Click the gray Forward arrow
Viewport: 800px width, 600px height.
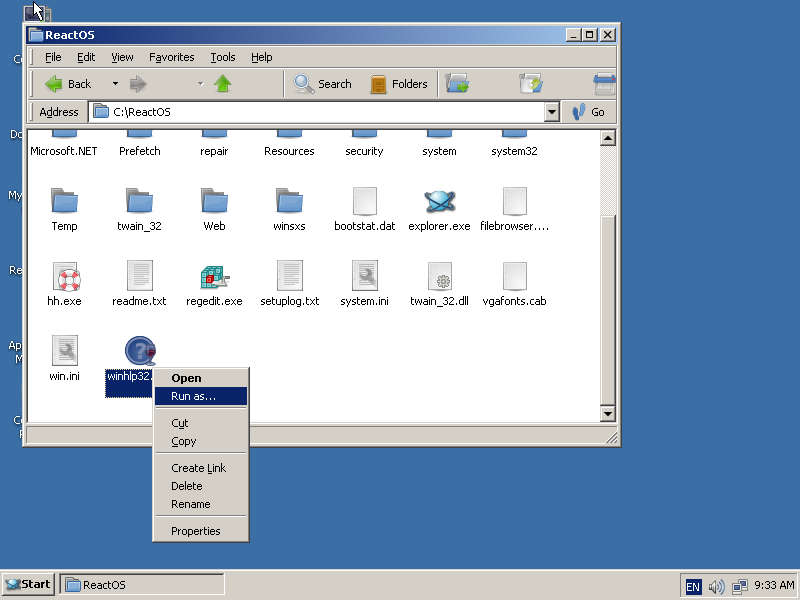pos(138,84)
